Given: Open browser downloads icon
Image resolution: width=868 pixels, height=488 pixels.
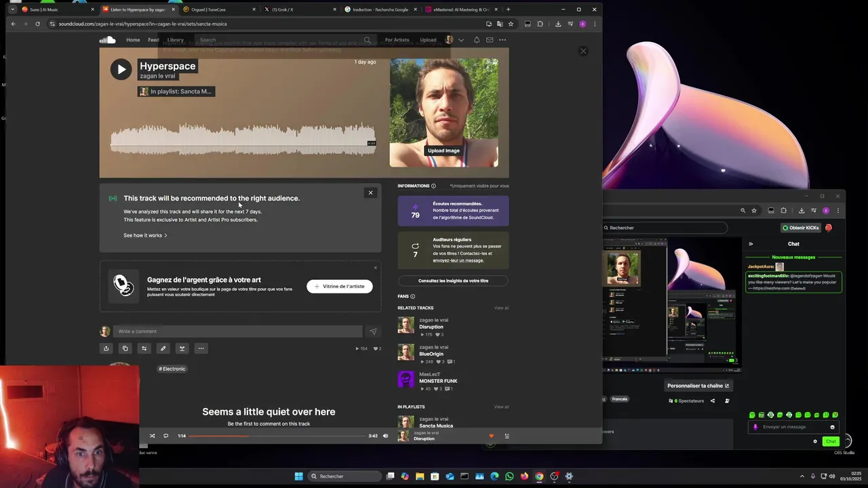Looking at the screenshot, I should [557, 24].
